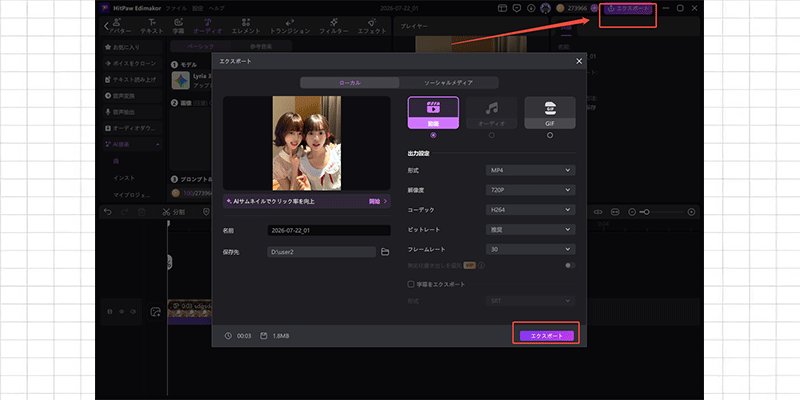
Task: Select the video export radio button
Action: pyautogui.click(x=433, y=135)
